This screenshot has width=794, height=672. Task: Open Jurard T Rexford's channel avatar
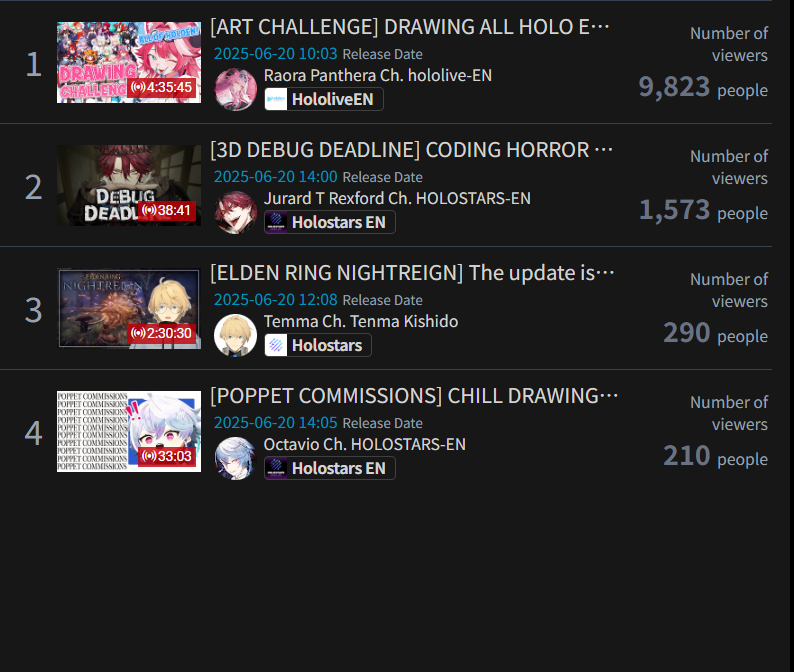[235, 212]
